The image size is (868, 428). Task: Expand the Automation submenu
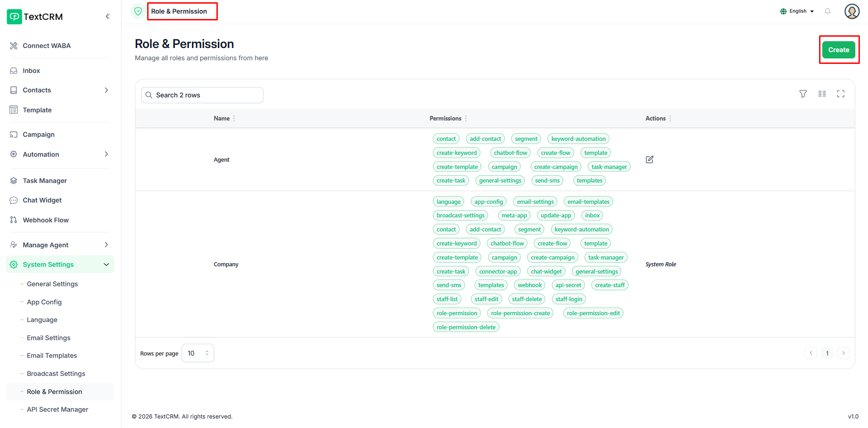(x=106, y=154)
